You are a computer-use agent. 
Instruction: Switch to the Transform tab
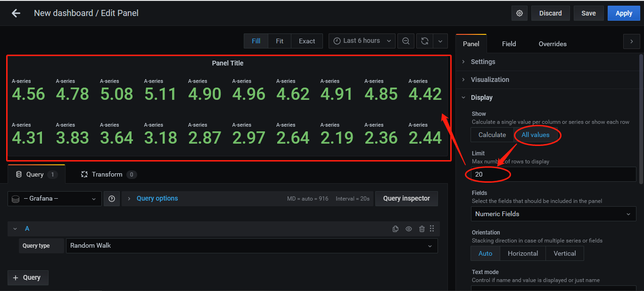pos(107,174)
